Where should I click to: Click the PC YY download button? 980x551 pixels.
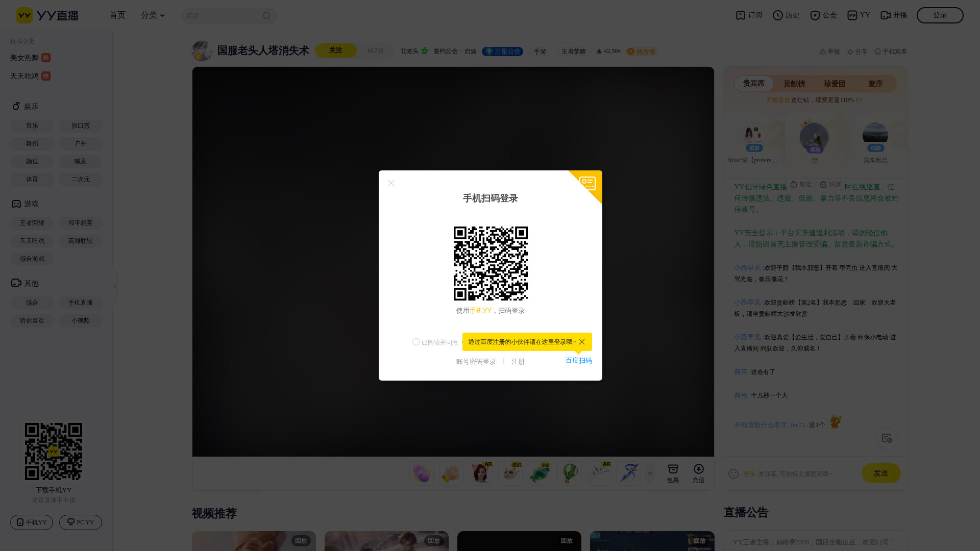click(x=81, y=522)
